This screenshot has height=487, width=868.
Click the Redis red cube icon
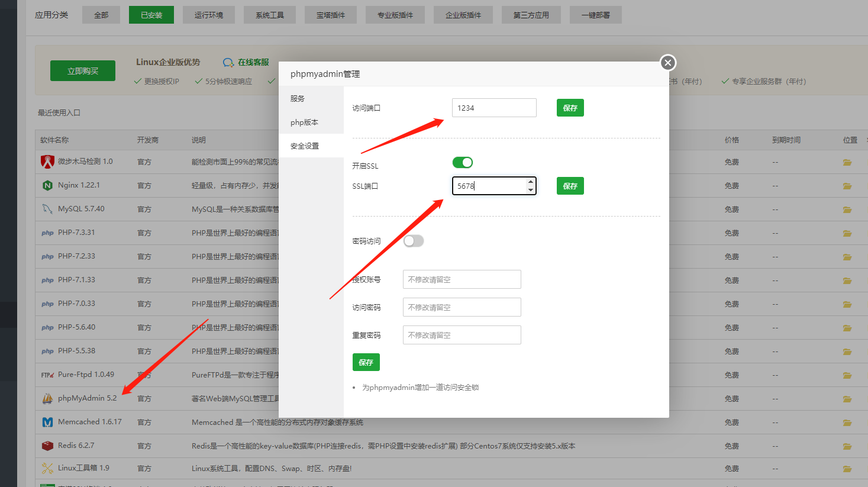pyautogui.click(x=47, y=446)
